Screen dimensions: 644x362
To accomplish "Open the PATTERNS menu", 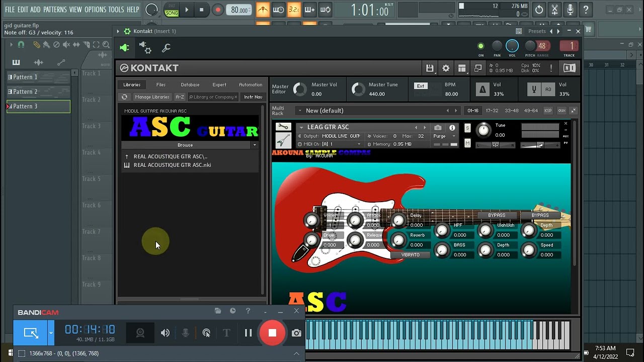I will coord(54,10).
